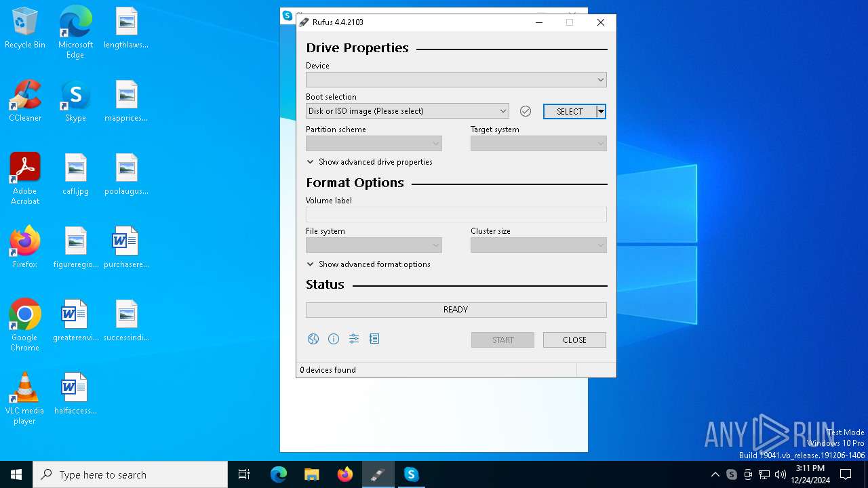Open File Explorer from the taskbar
868x488 pixels.
312,474
